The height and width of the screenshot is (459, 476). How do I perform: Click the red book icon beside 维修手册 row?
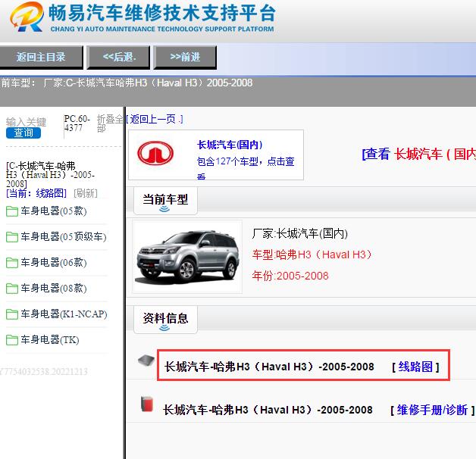click(147, 404)
